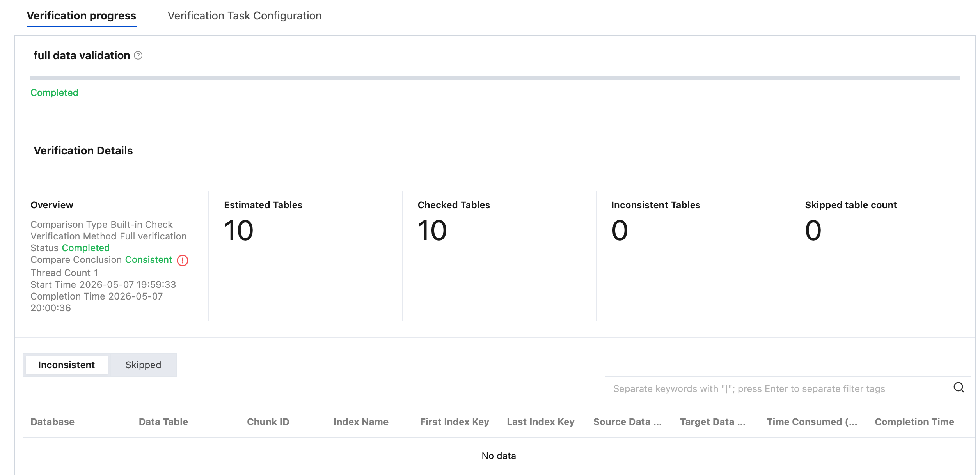Screen dimensions: 980x475
Task: Click the Start Time 2026-05-07 19:59:33 line
Action: pyautogui.click(x=103, y=285)
